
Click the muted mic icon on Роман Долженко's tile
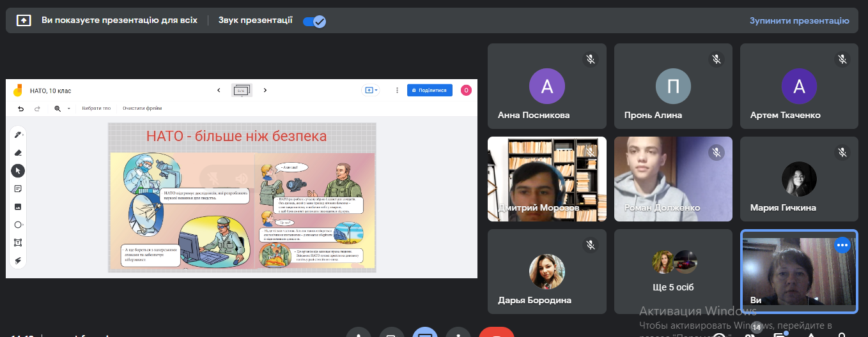(x=717, y=153)
